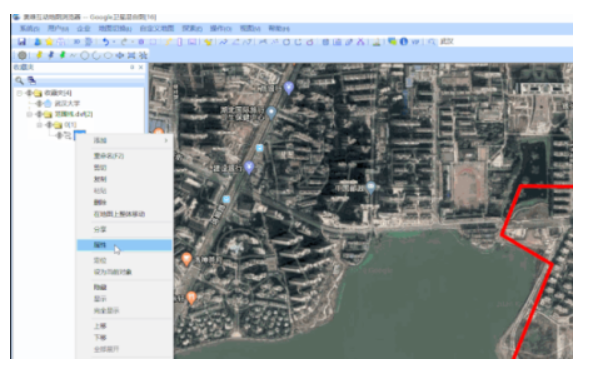
Task: Click the yellow star favorites icon
Action: (49, 42)
